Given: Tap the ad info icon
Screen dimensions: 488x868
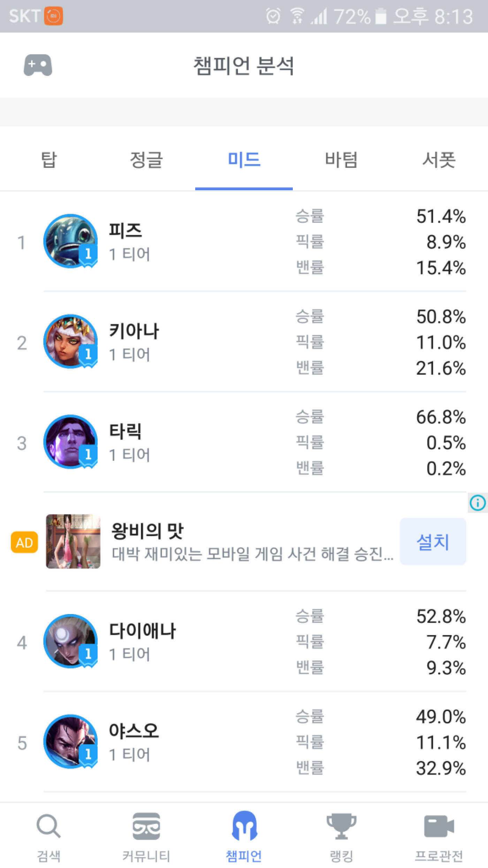Looking at the screenshot, I should [478, 503].
